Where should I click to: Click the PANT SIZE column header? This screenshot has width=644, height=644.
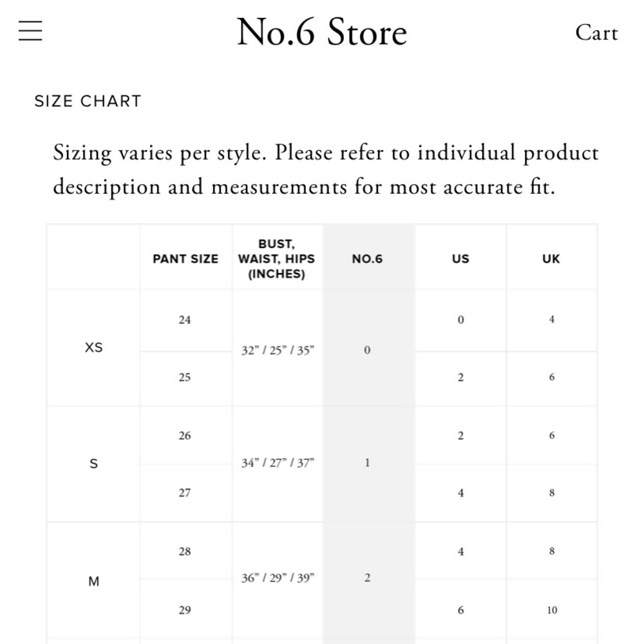185,259
